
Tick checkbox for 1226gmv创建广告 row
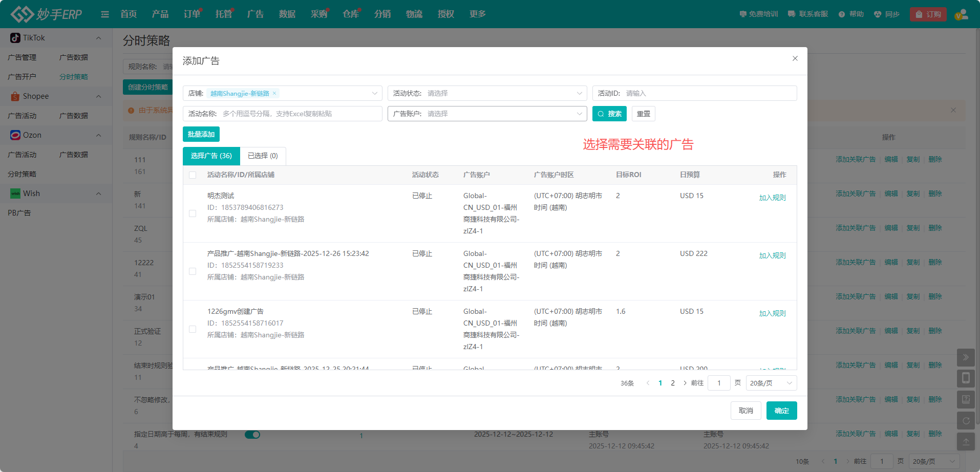[193, 329]
